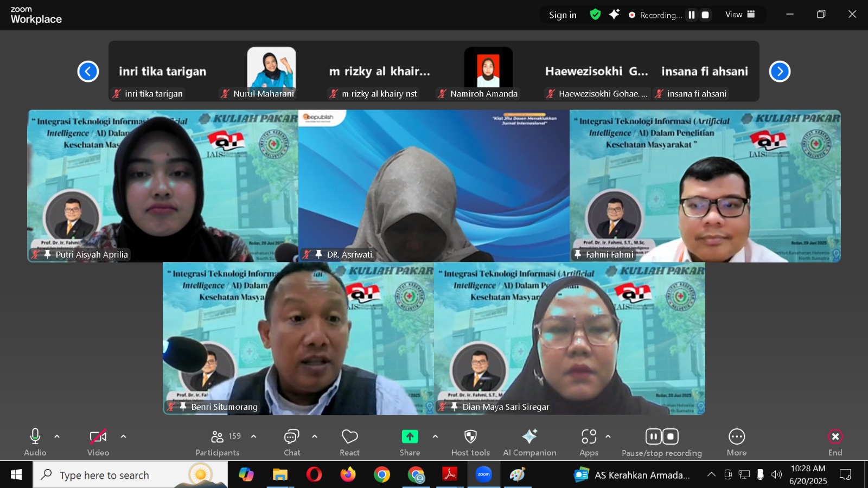Show next participants with right arrow
This screenshot has height=488, width=868.
click(x=780, y=72)
